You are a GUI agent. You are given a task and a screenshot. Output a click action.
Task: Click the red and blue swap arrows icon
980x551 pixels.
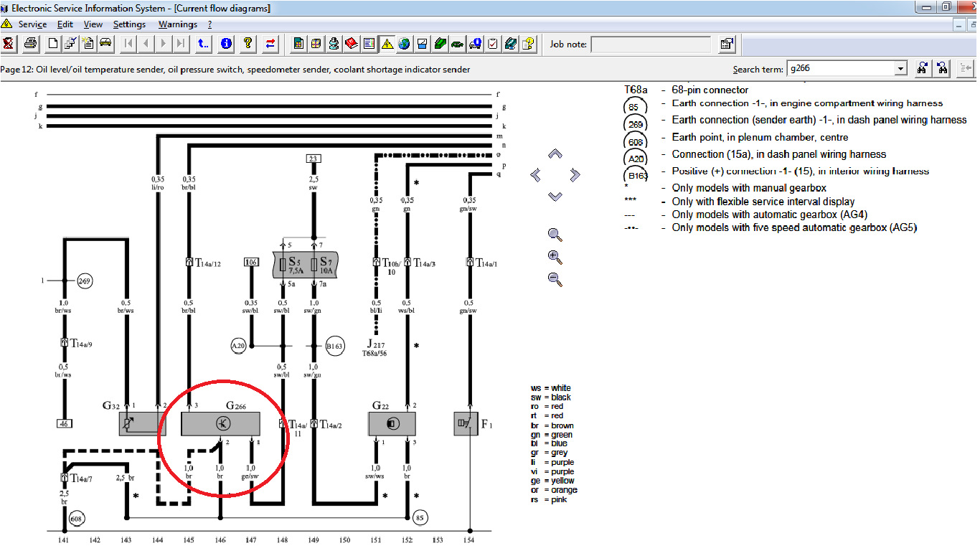[x=270, y=44]
